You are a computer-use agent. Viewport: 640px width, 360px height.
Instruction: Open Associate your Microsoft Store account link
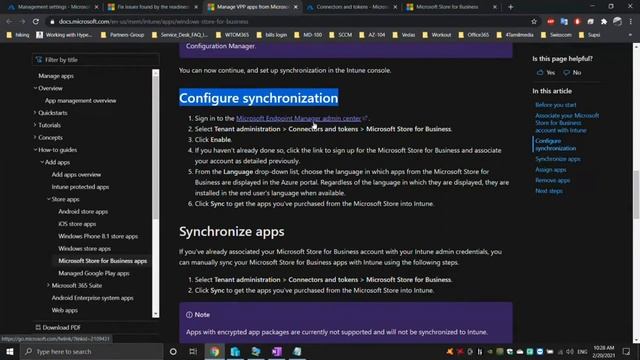567,122
